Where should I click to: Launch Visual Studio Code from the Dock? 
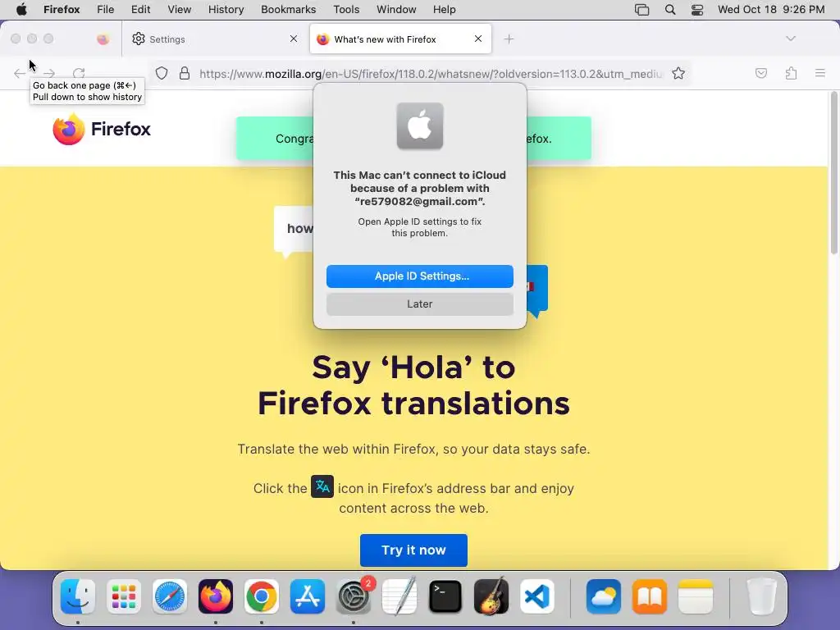(x=537, y=596)
